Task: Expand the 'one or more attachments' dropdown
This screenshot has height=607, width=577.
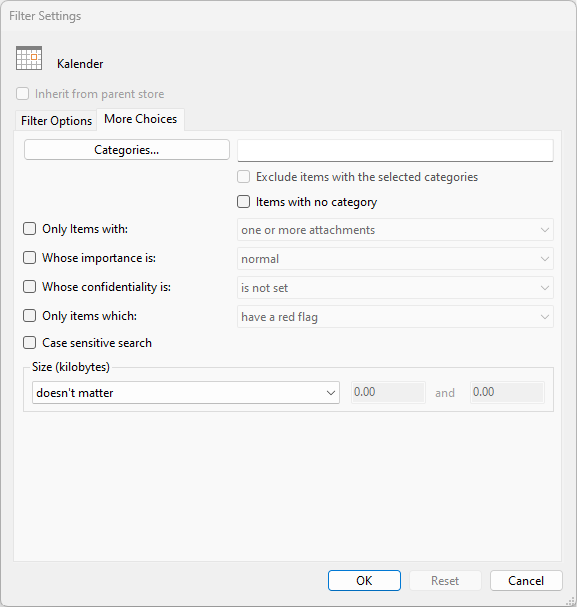Action: click(395, 230)
